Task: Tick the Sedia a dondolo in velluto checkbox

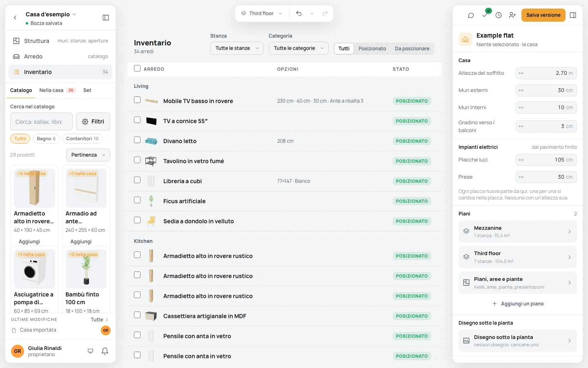Action: (x=137, y=220)
